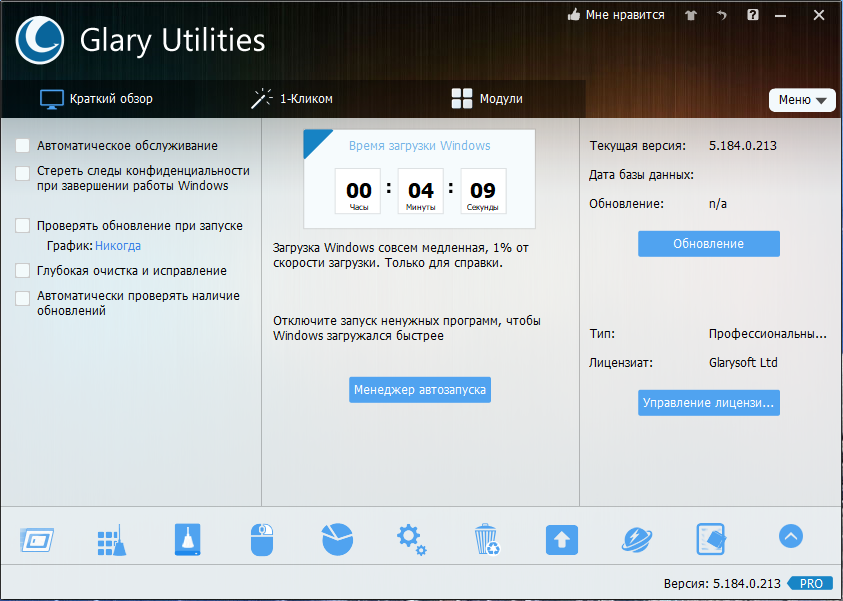Image resolution: width=843 pixels, height=601 pixels.
Task: Click 'Версия: 5.184.0.213' in status bar
Action: coord(721,584)
